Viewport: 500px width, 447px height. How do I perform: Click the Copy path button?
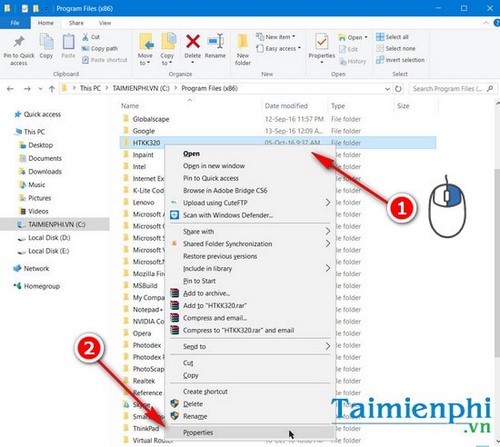[100, 49]
